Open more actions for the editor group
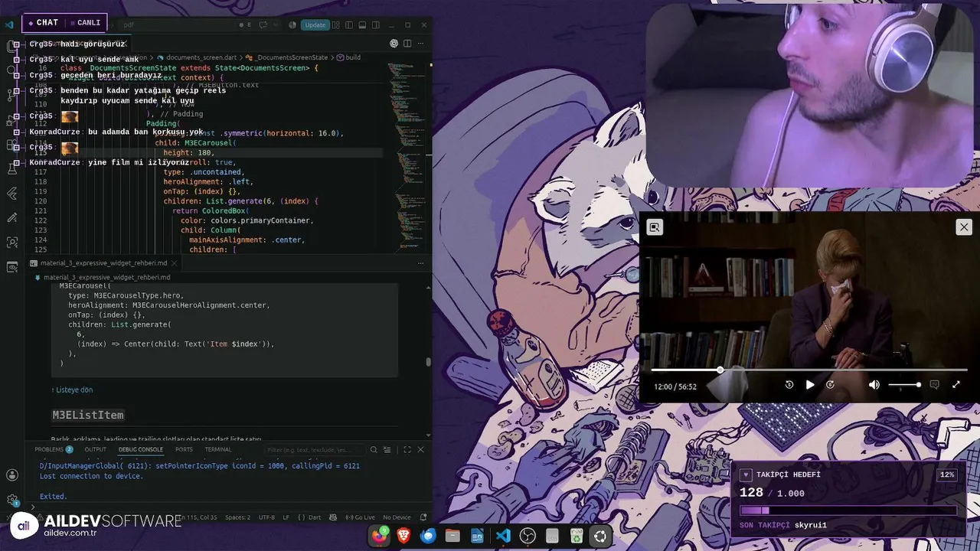The height and width of the screenshot is (551, 980). (x=422, y=44)
